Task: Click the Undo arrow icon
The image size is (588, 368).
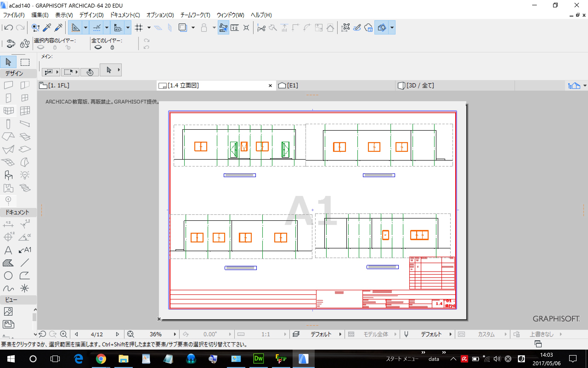Action: click(9, 28)
